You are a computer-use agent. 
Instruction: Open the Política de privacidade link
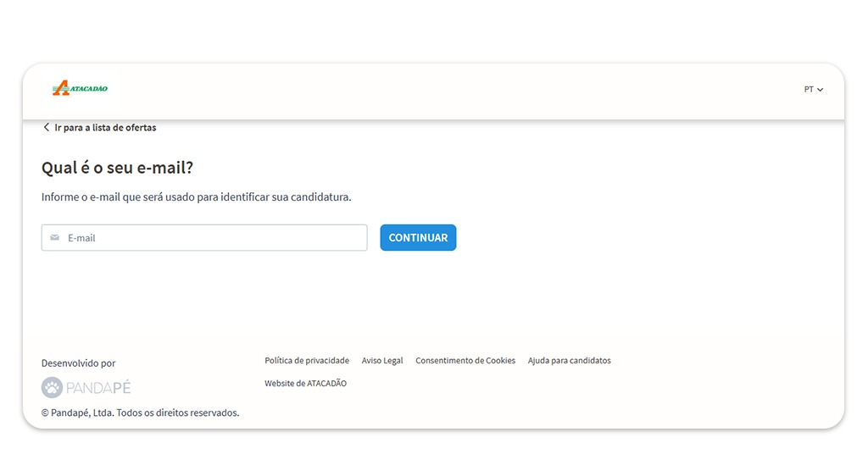307,361
